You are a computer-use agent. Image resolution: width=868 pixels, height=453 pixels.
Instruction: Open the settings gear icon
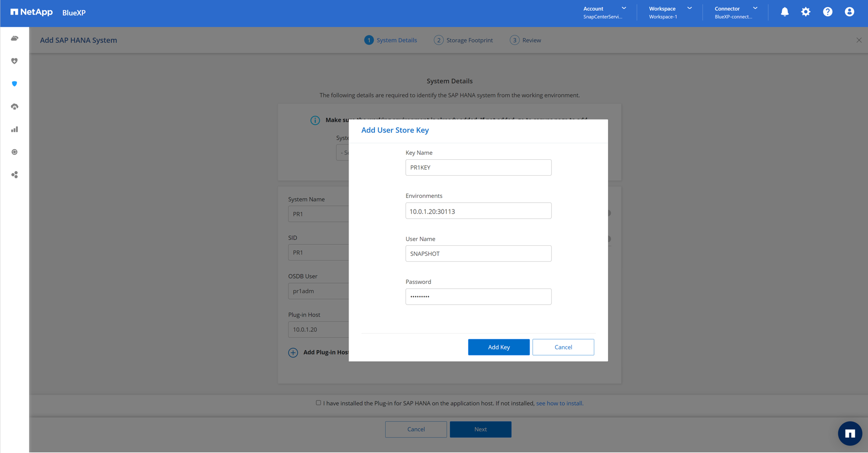pos(806,12)
